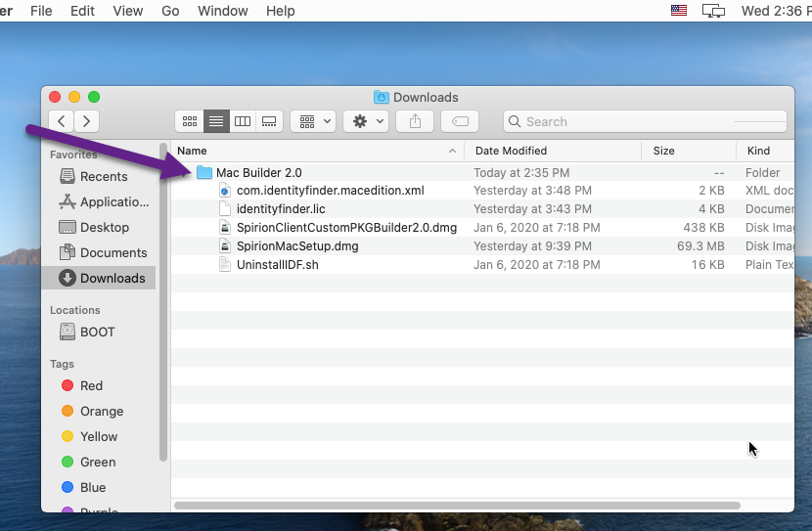
Task: Switch to column view in toolbar
Action: point(243,121)
